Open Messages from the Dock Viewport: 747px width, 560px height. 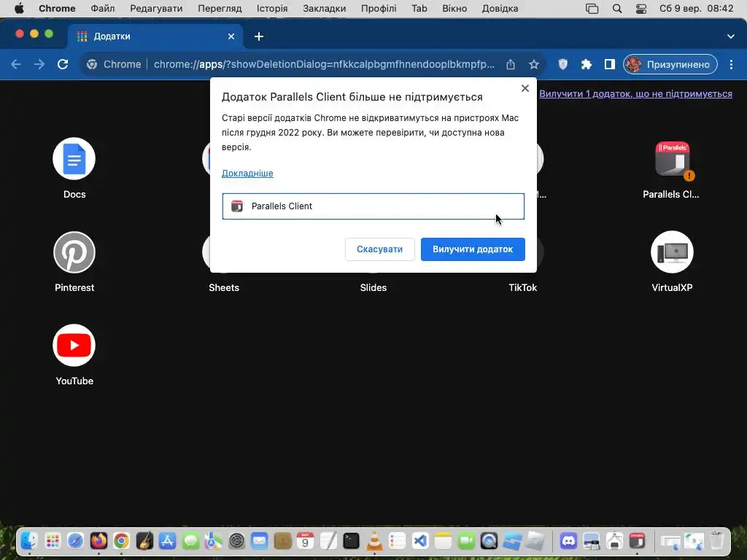point(190,541)
